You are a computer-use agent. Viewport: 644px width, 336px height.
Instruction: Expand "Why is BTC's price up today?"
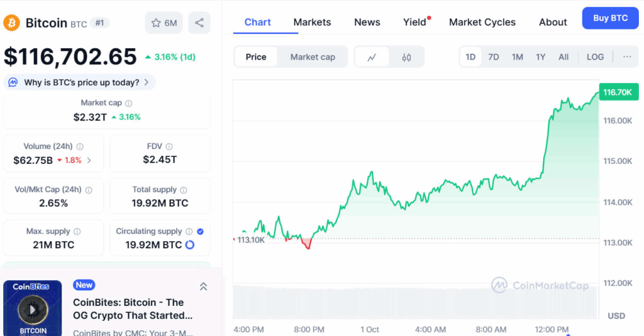click(x=80, y=82)
